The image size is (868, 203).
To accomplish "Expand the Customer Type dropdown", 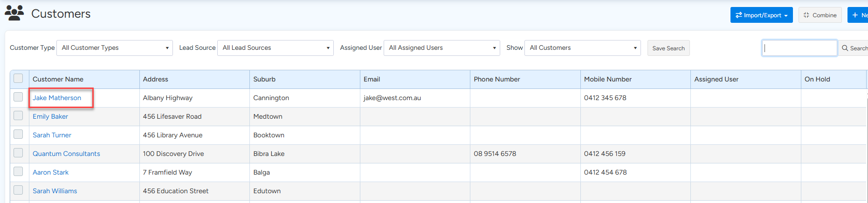I will [115, 48].
